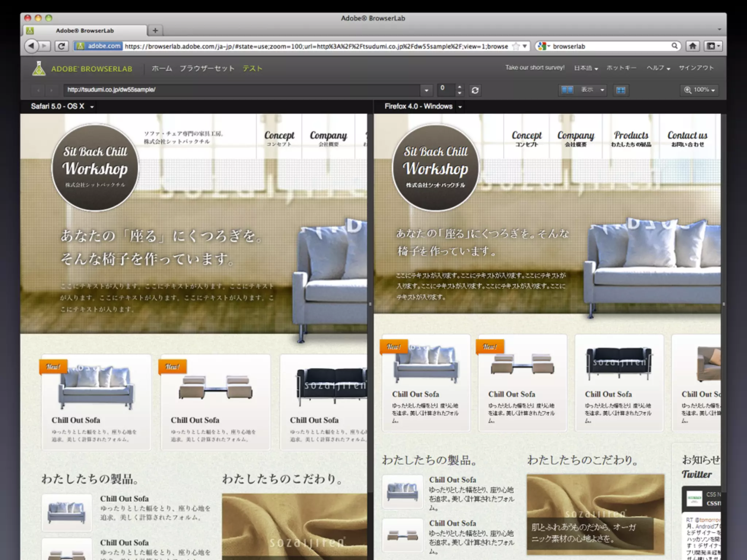Open the 日本語 language menu

pos(585,68)
